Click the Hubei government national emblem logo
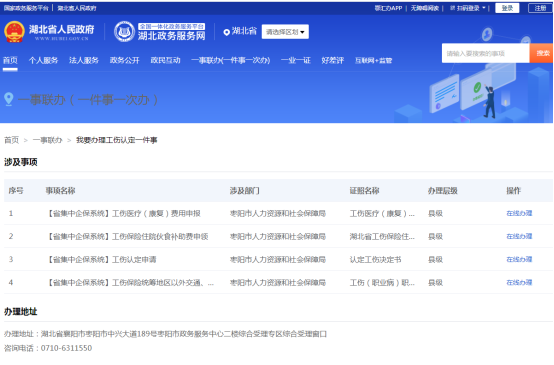The height and width of the screenshot is (365, 554). (14, 32)
